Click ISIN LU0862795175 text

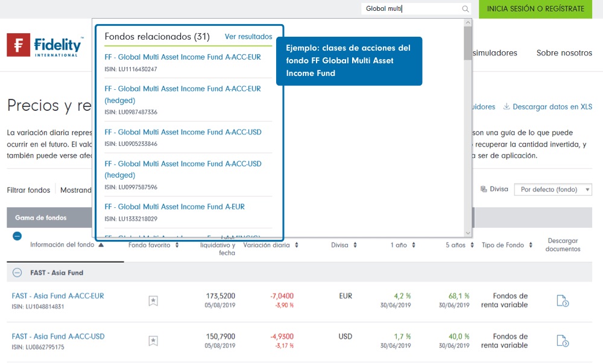click(x=37, y=347)
